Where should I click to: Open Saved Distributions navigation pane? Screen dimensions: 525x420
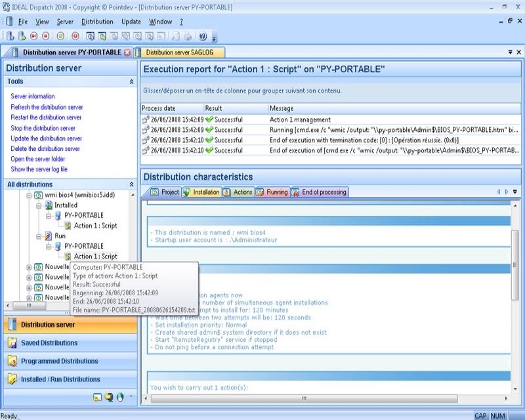pos(49,343)
